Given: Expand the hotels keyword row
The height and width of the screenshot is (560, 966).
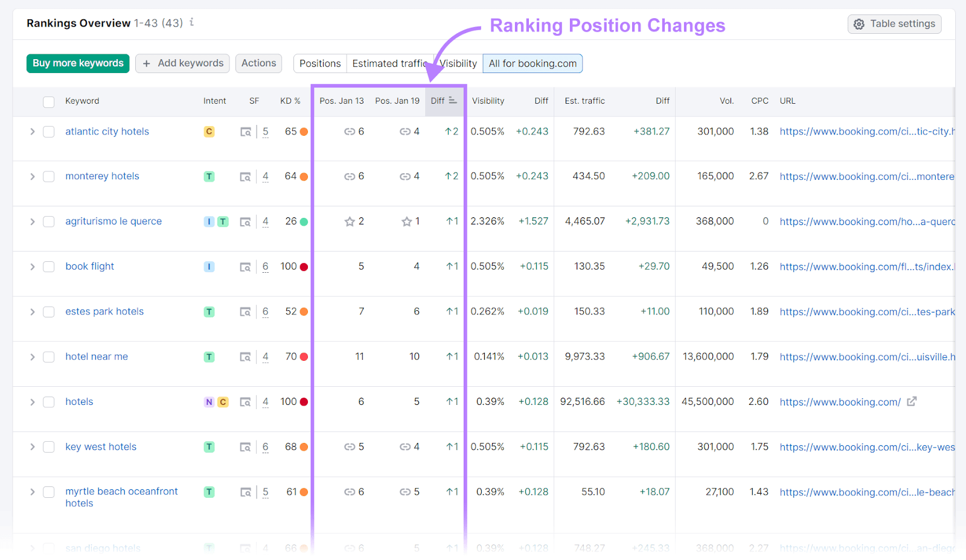Looking at the screenshot, I should [32, 401].
